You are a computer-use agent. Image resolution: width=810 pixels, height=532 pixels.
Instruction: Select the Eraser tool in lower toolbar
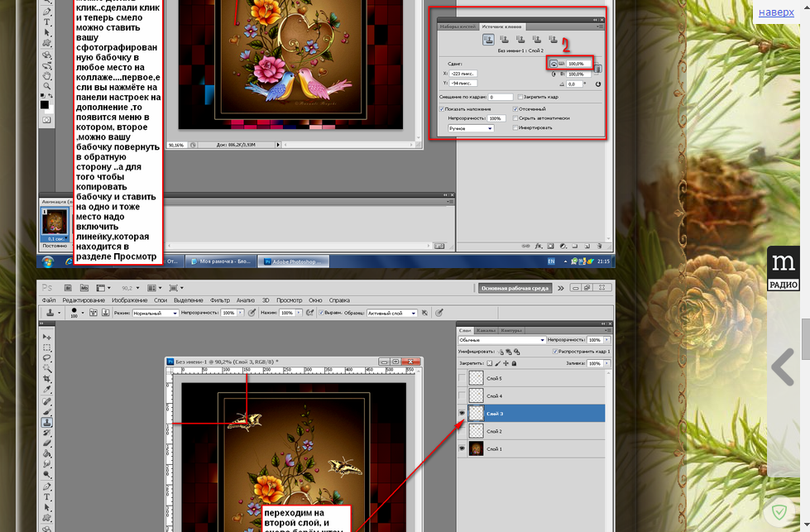[x=47, y=443]
